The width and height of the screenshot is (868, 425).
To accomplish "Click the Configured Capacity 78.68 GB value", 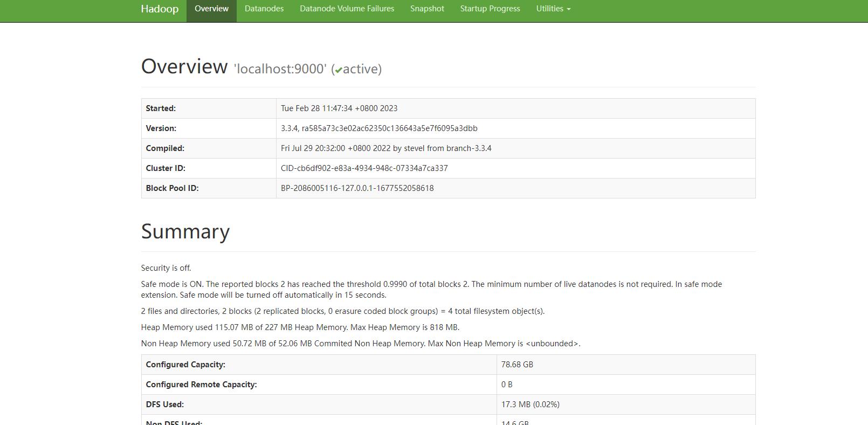I will 517,365.
